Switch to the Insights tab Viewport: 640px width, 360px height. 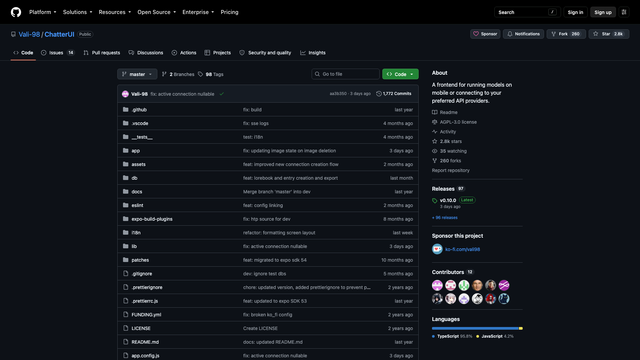point(313,53)
